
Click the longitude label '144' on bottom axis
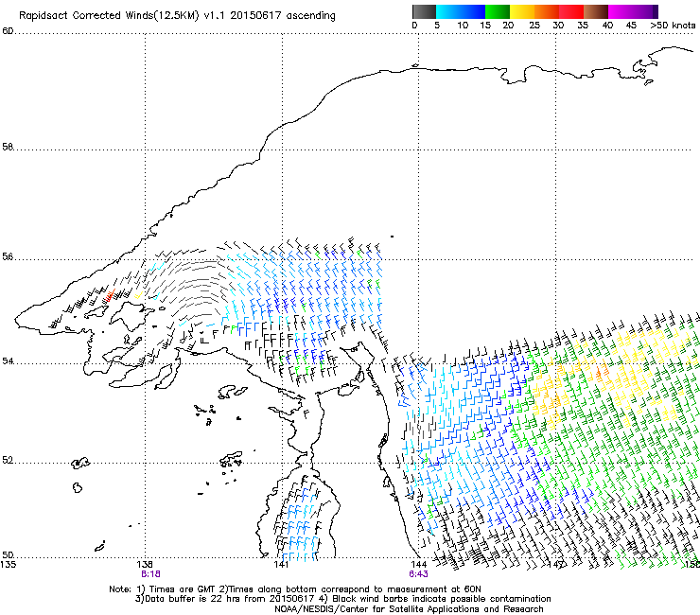pyautogui.click(x=419, y=564)
